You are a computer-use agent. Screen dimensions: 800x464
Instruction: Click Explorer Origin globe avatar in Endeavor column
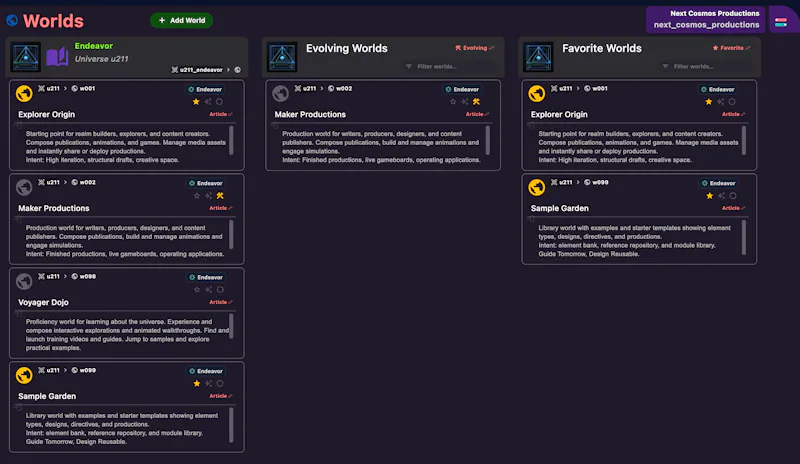tap(24, 93)
